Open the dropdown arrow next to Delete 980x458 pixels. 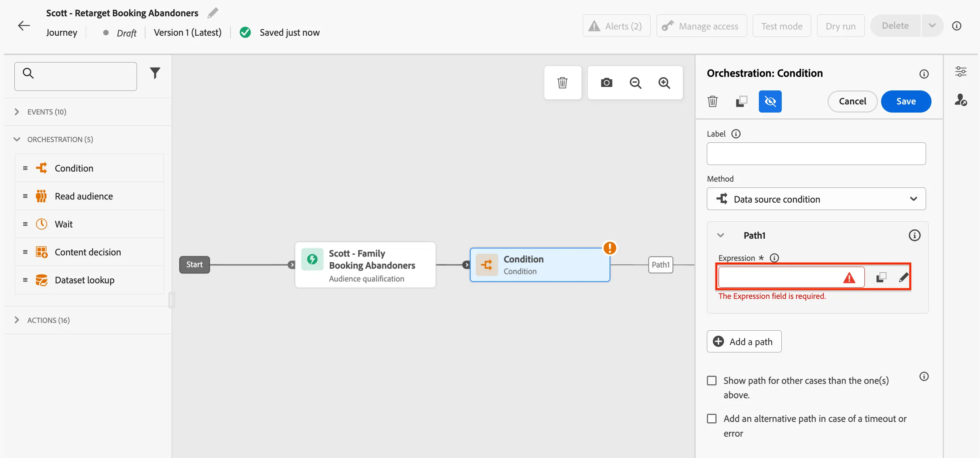pos(932,26)
